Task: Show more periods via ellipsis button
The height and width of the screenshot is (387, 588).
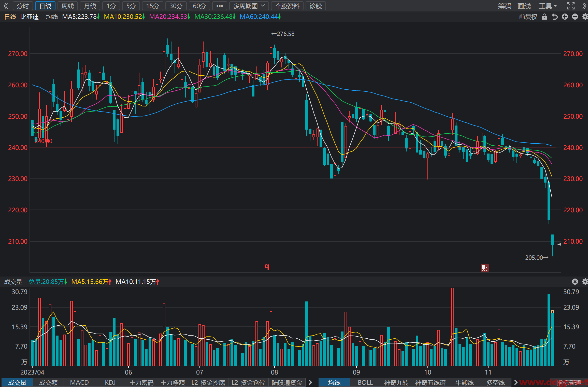Action: point(220,6)
